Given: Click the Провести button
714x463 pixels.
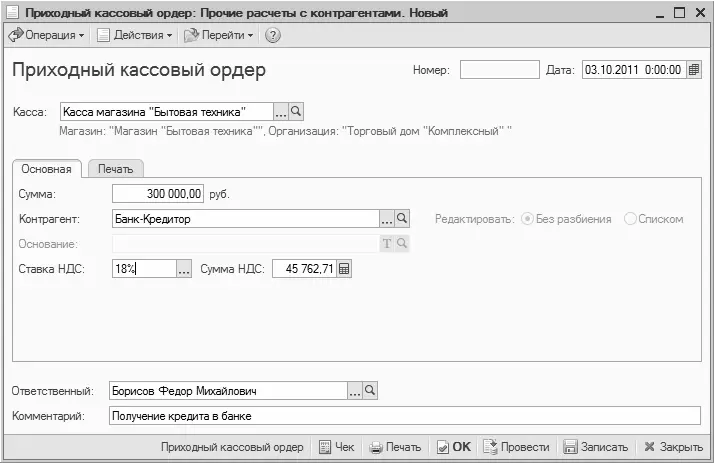Looking at the screenshot, I should pos(517,447).
